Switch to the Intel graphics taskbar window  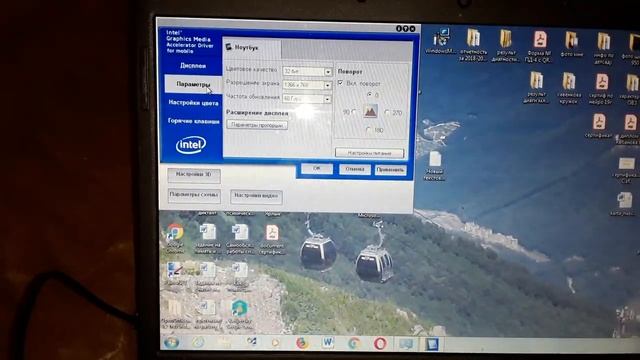432,344
